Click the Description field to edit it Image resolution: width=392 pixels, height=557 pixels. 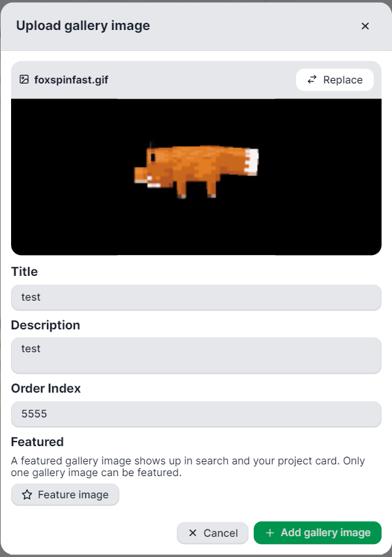[x=196, y=355]
